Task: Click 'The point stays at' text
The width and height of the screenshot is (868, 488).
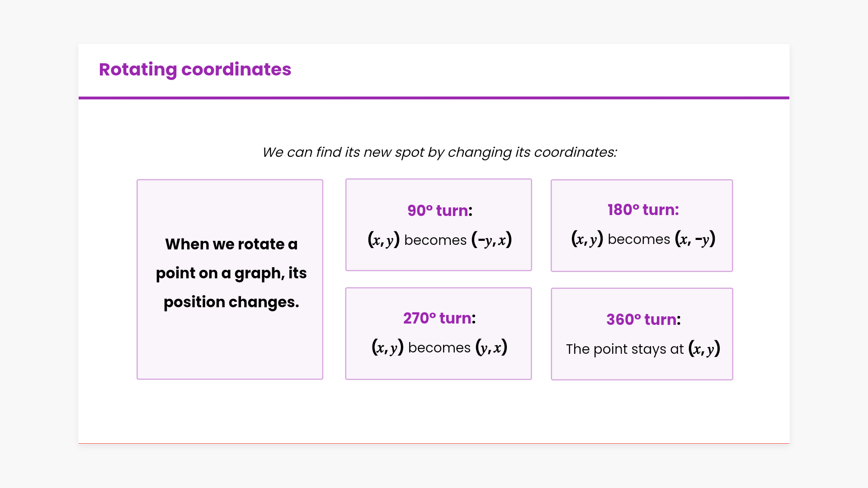Action: 625,349
